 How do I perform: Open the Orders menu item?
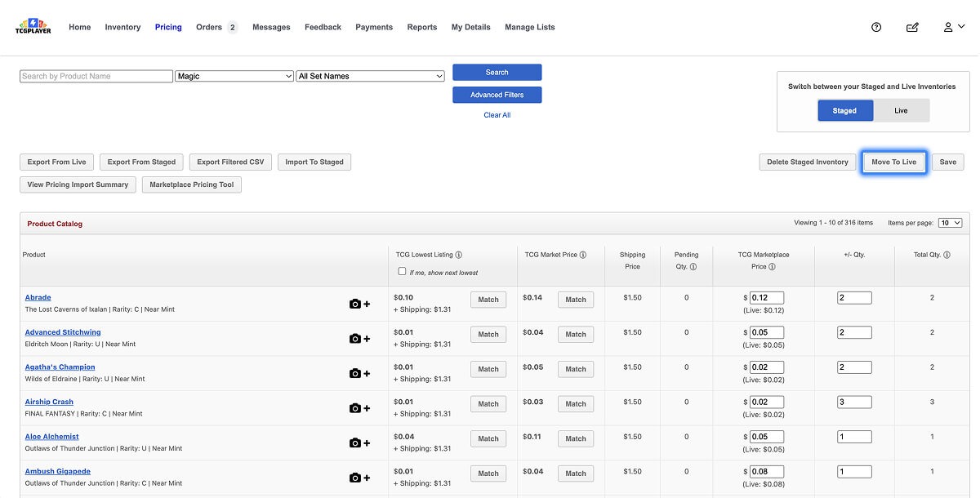(x=209, y=27)
